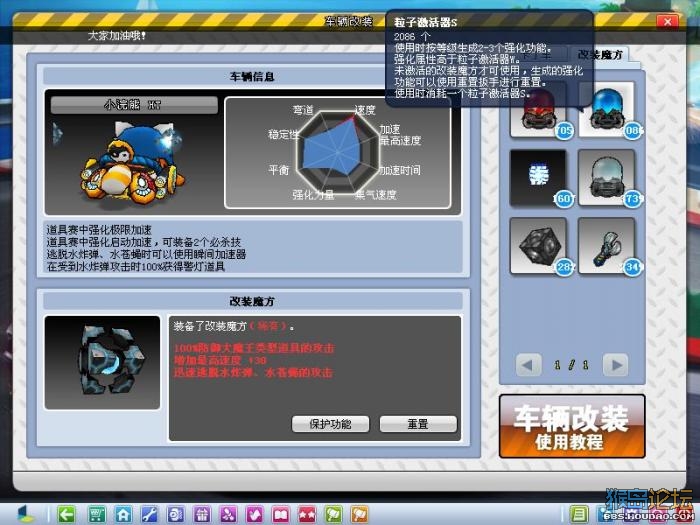Open the 车辆改装 使用教程 tutorial banner
Screen dimensions: 700x525
(x=572, y=426)
